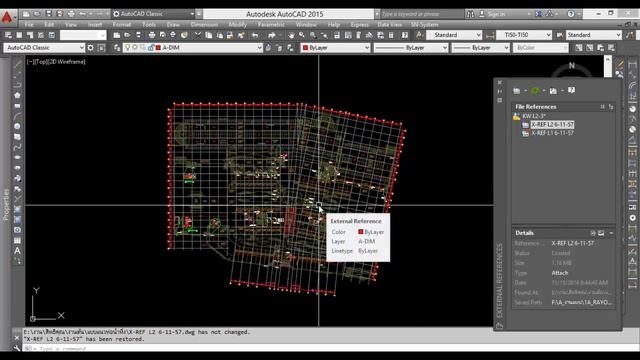The height and width of the screenshot is (360, 640).
Task: Close the External References palette
Action: [500, 82]
